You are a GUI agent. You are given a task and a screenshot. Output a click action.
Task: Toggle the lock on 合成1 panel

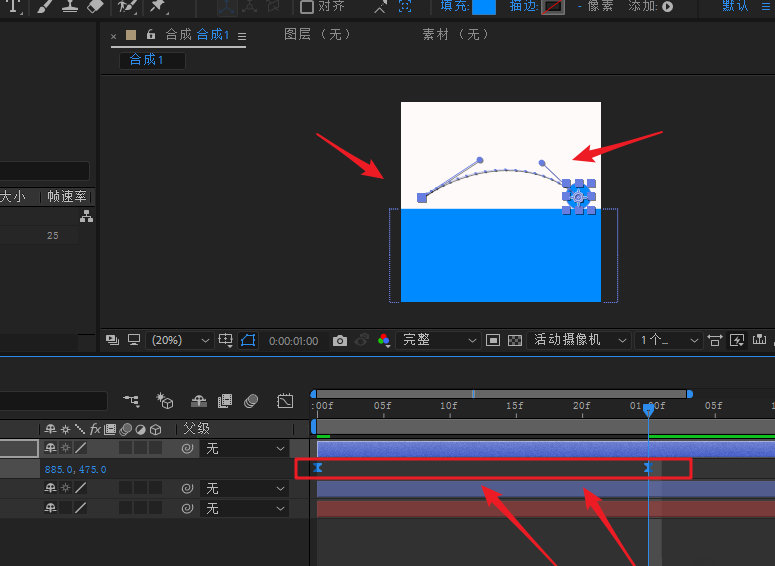151,35
